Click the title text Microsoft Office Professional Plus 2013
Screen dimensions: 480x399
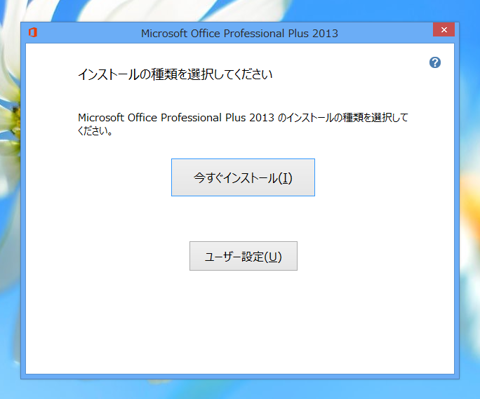coord(240,33)
